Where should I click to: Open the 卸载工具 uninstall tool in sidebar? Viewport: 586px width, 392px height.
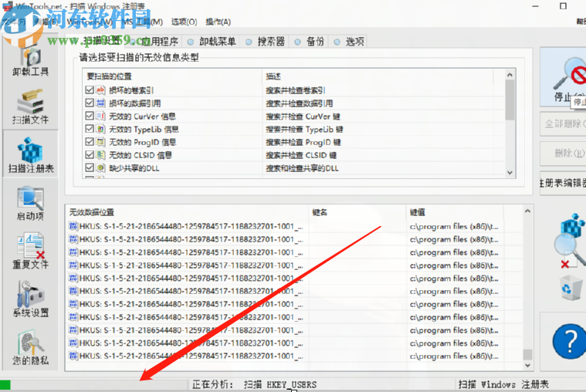click(31, 62)
